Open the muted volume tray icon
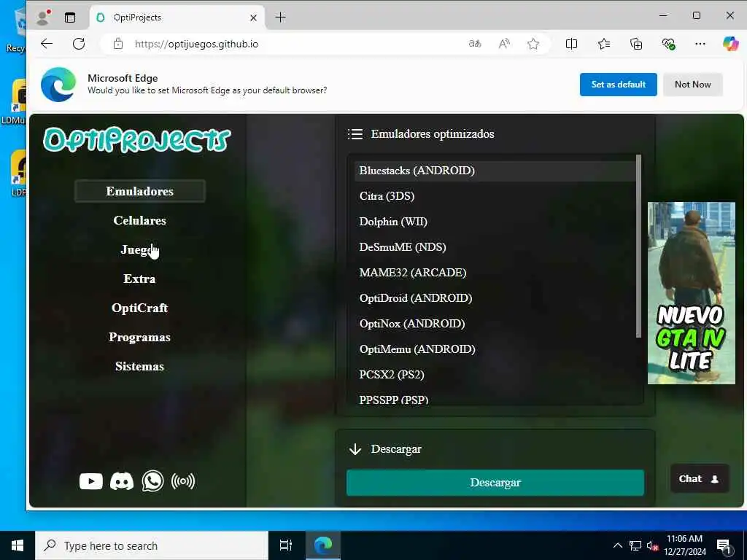The width and height of the screenshot is (747, 560). pos(653,545)
